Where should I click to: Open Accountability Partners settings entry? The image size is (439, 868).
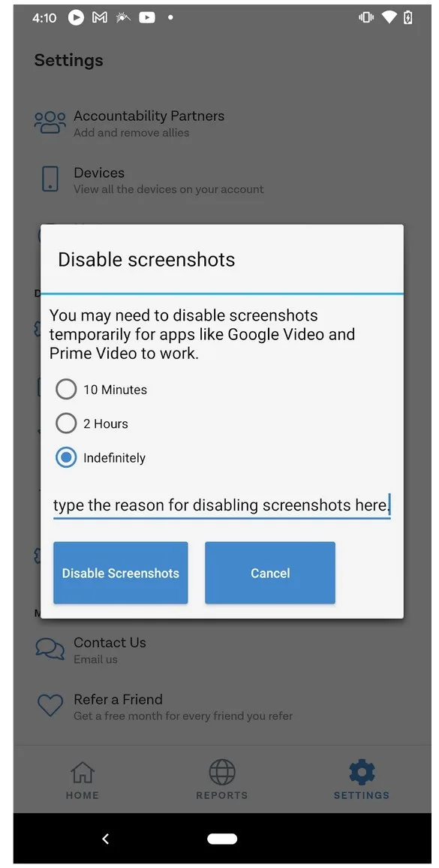(x=222, y=123)
